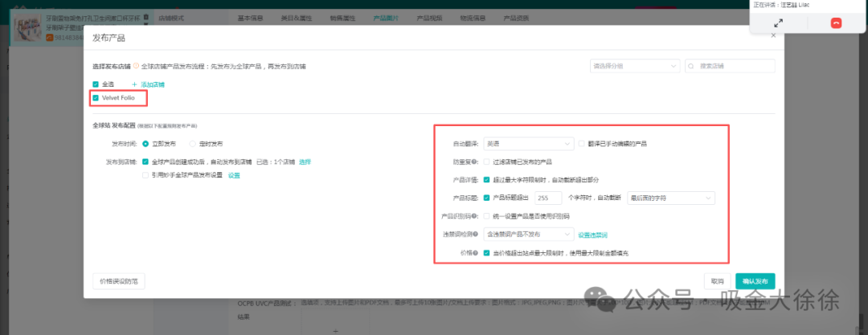Click the 255 character limit input field

click(x=548, y=198)
